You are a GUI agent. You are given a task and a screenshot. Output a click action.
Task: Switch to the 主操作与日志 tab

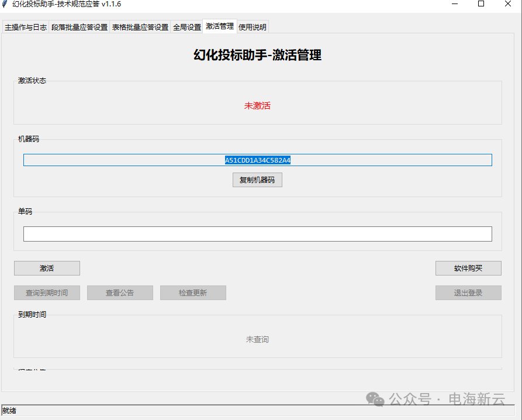tap(25, 26)
